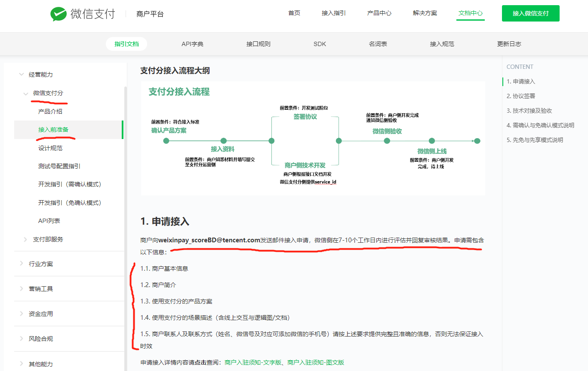The width and height of the screenshot is (588, 371).
Task: Click the 营销工具 sidebar label
Action: click(x=41, y=289)
